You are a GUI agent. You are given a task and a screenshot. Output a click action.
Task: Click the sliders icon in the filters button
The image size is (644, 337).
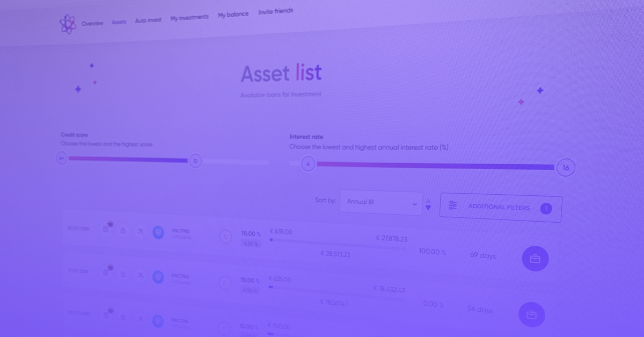[x=452, y=205]
